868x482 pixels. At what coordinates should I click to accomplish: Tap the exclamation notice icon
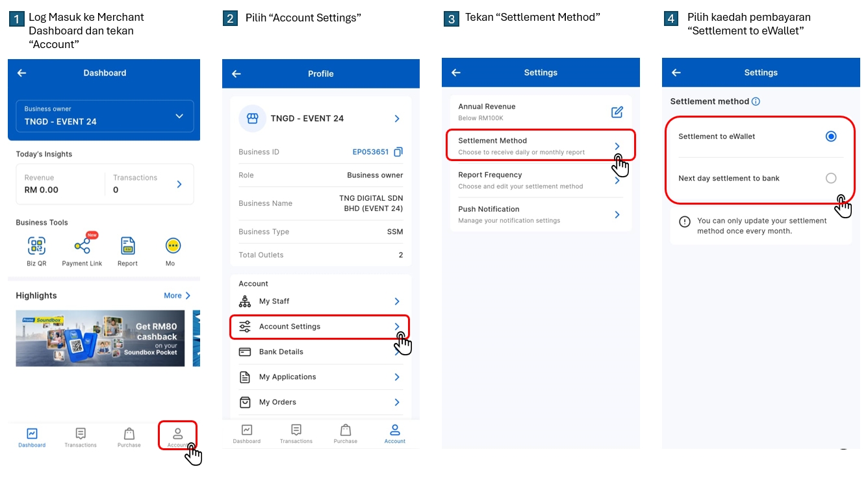(x=685, y=222)
